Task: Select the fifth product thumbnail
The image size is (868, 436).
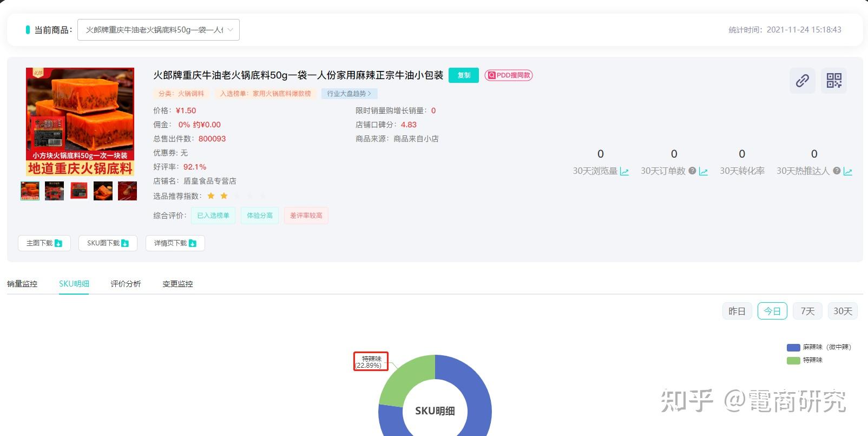Action: pos(128,191)
